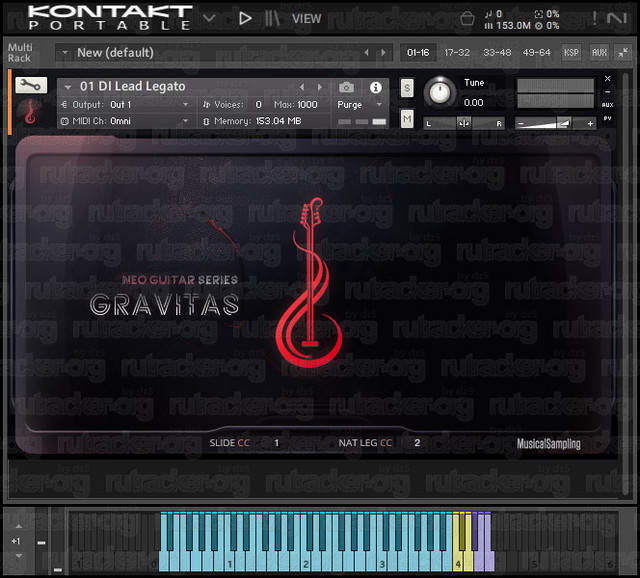Minimize rack view with arrows icon

pos(623,53)
